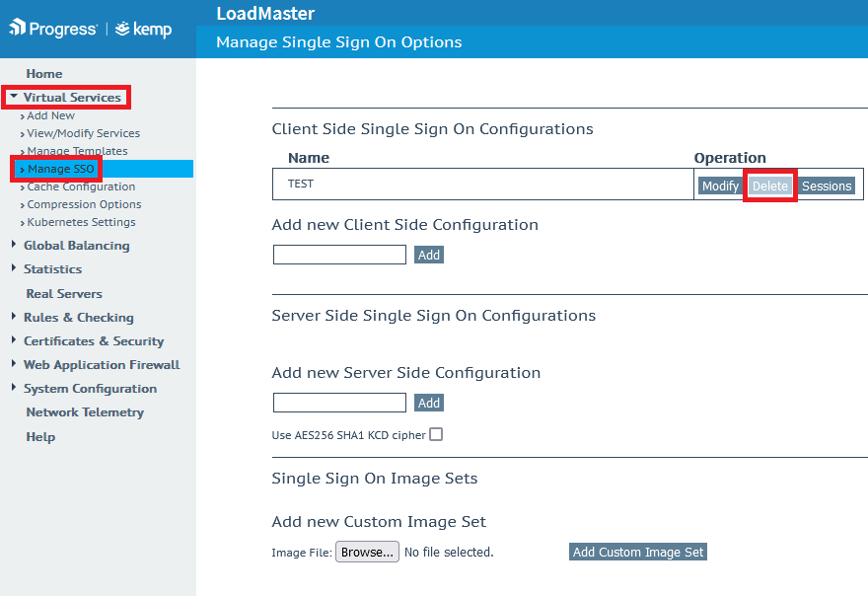Open View/Modify Services
The height and width of the screenshot is (596, 868).
[x=84, y=133]
